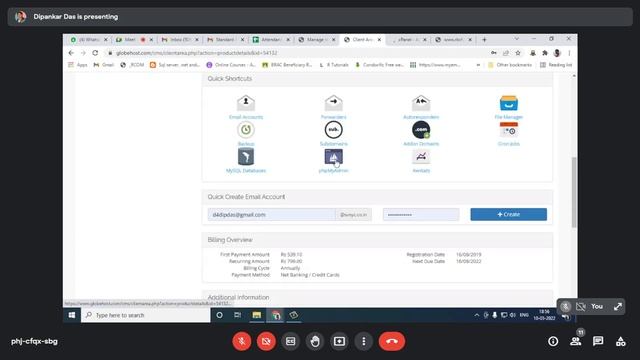The image size is (640, 360).
Task: Open the R Tutorials bookmark
Action: click(x=334, y=65)
